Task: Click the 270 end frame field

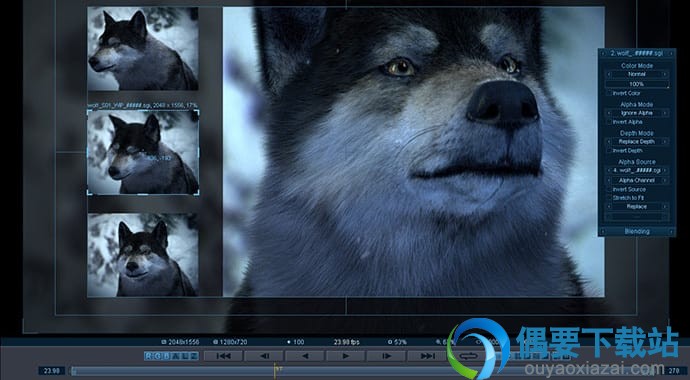Action: (674, 371)
